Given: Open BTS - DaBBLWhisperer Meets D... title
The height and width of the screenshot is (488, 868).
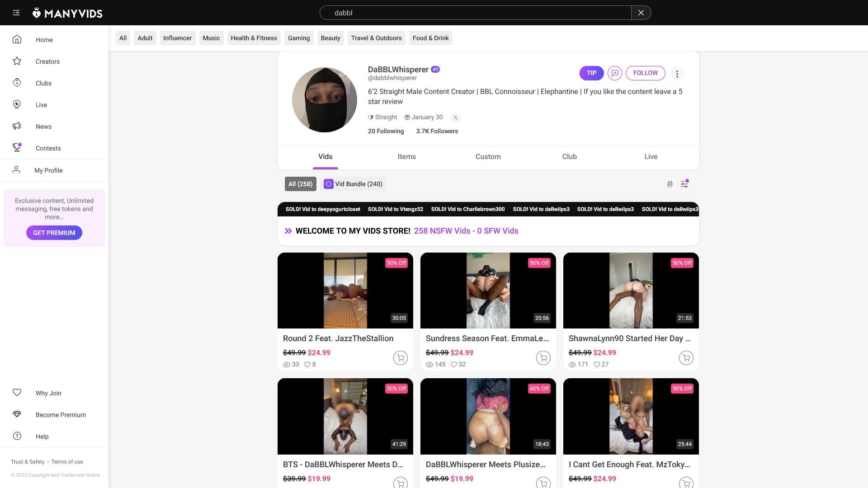Looking at the screenshot, I should pos(343,465).
